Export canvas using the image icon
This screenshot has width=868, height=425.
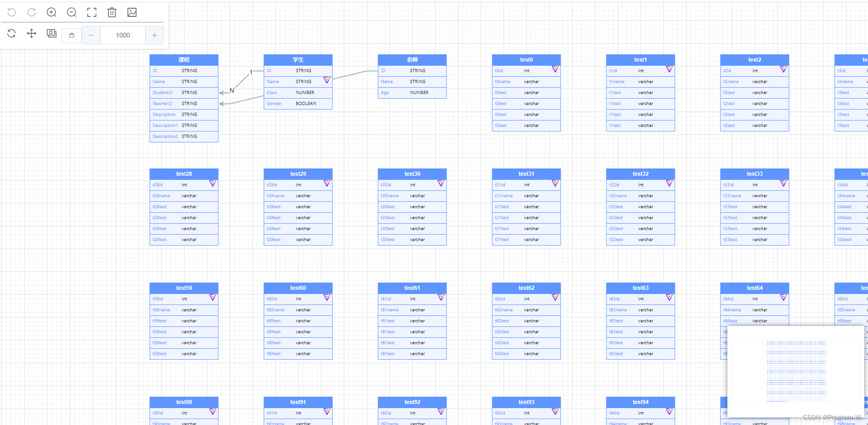(x=132, y=12)
